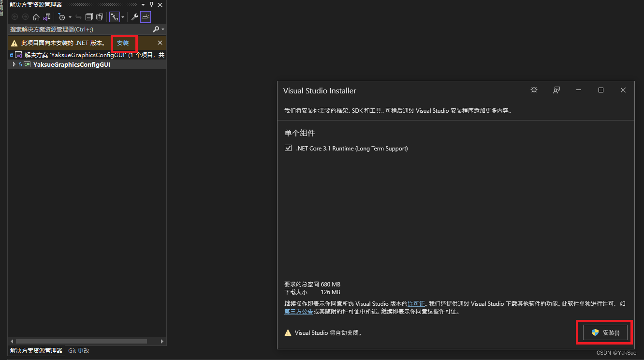Viewport: 644px width, 360px height.
Task: Minimize the Visual Studio Installer window
Action: [579, 90]
